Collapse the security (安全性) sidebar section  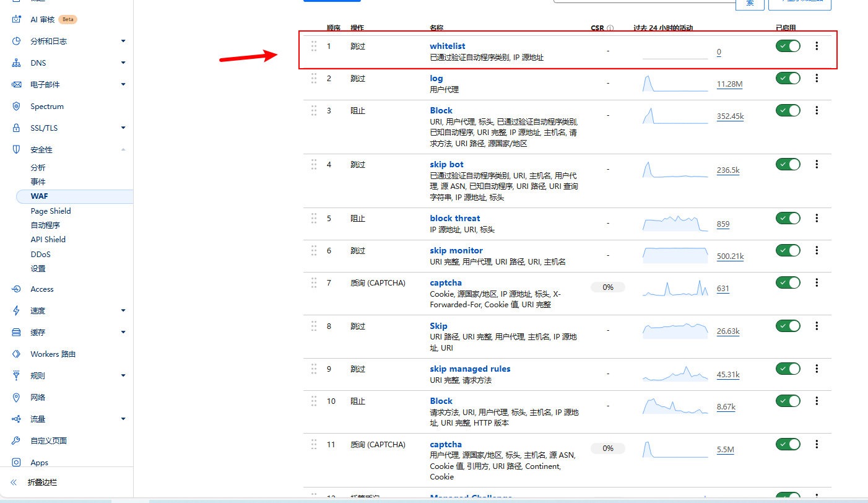[x=123, y=150]
